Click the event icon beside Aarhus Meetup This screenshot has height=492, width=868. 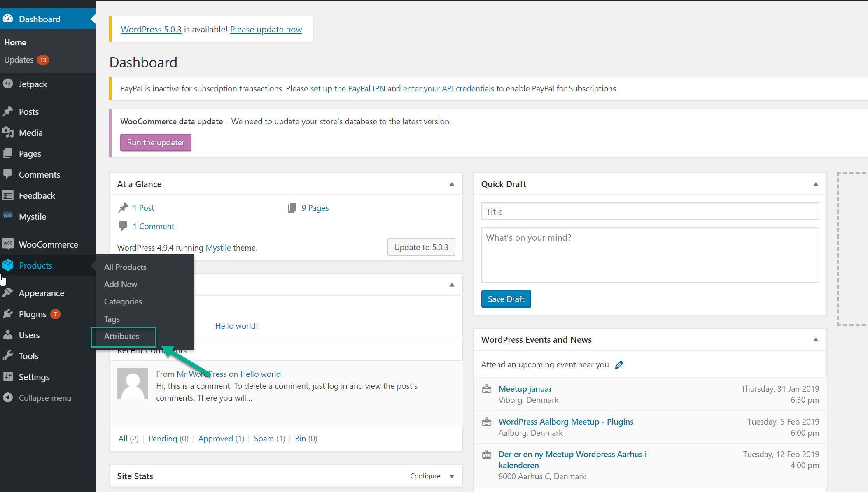pyautogui.click(x=487, y=454)
